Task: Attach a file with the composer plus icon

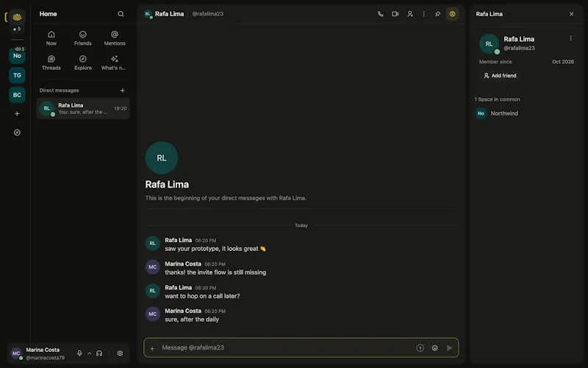Action: 152,348
